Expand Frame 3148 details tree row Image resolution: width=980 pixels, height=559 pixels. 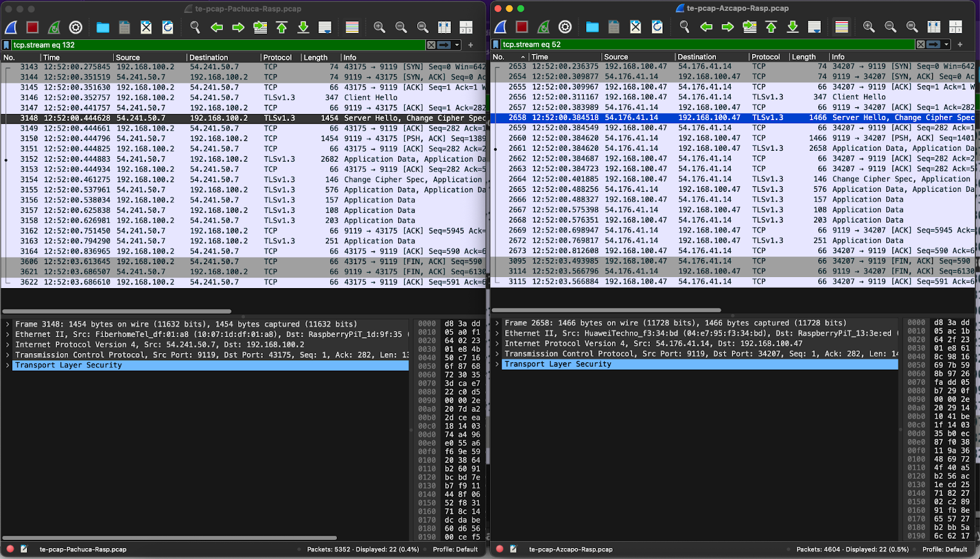[x=7, y=324]
